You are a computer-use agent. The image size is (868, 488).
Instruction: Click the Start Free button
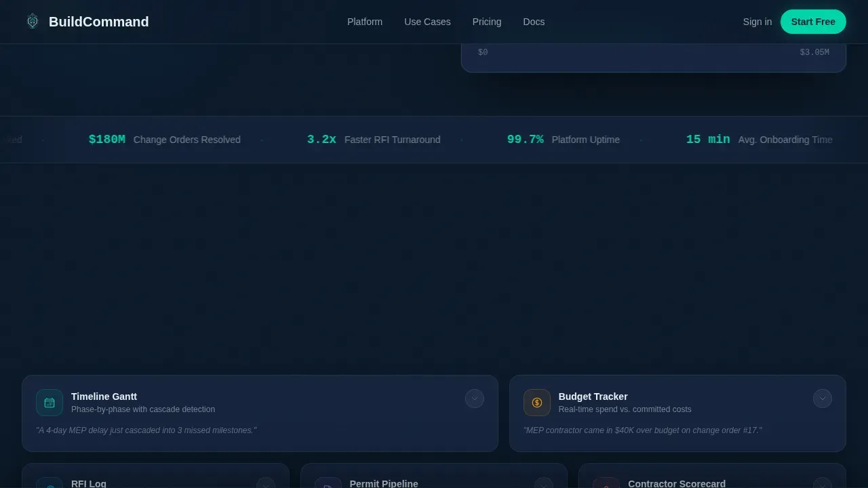coord(813,22)
